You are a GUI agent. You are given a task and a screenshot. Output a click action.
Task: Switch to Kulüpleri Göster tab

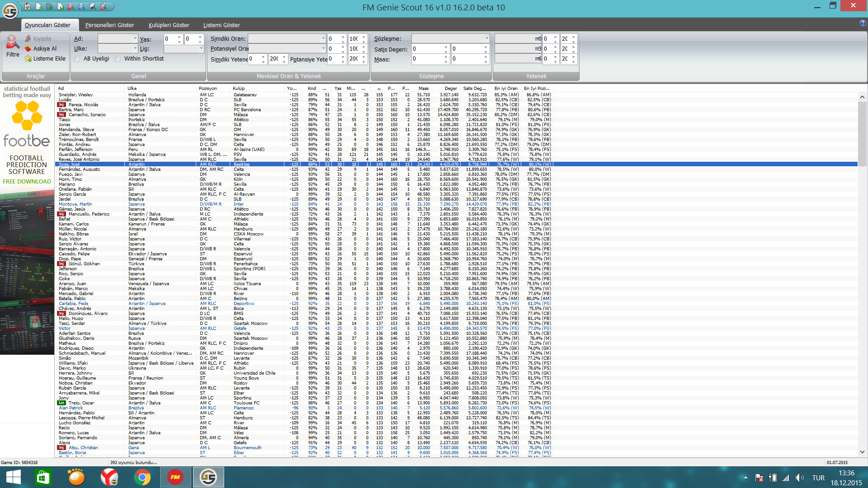(169, 25)
